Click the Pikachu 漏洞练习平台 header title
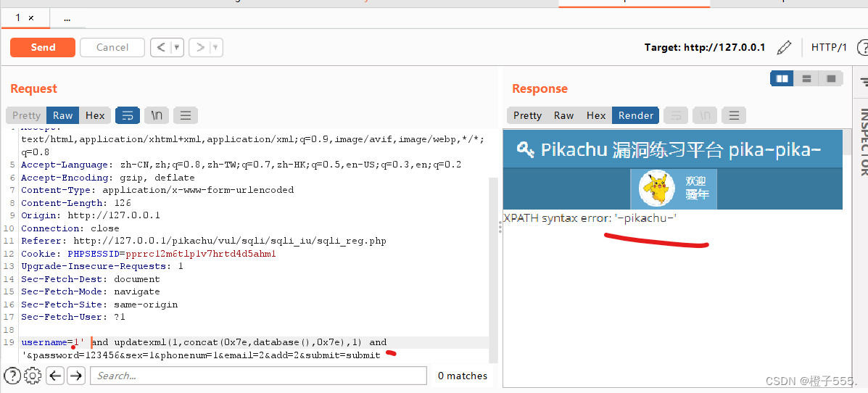Viewport: 868px width, 393px height. coord(680,149)
